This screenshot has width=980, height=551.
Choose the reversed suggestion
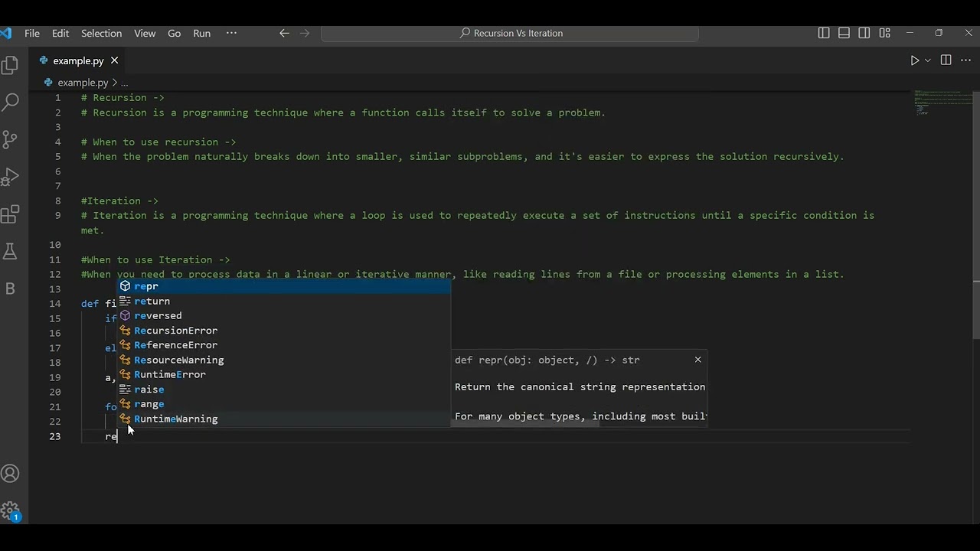point(283,315)
